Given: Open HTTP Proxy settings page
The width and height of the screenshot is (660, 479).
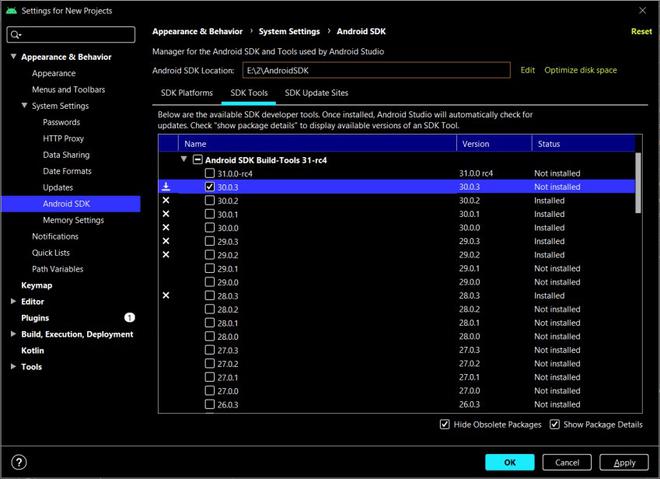Looking at the screenshot, I should click(63, 138).
